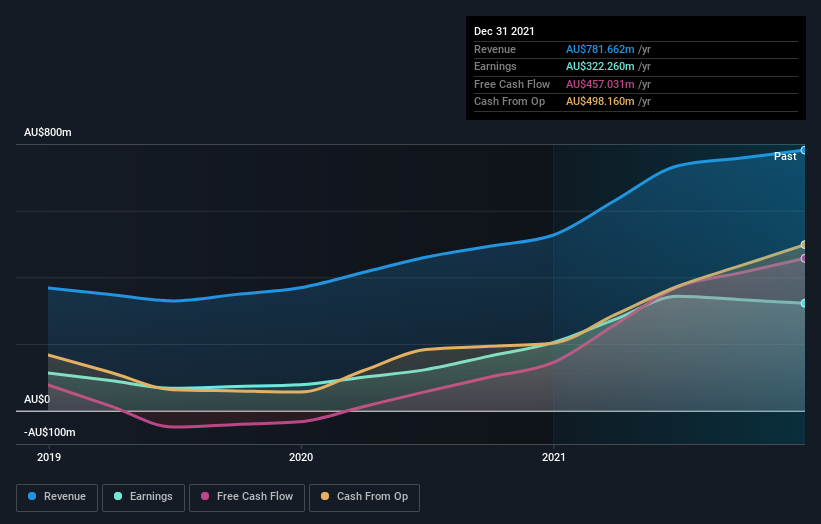Click the Free Cash Flow row label in tooltip

tap(512, 84)
